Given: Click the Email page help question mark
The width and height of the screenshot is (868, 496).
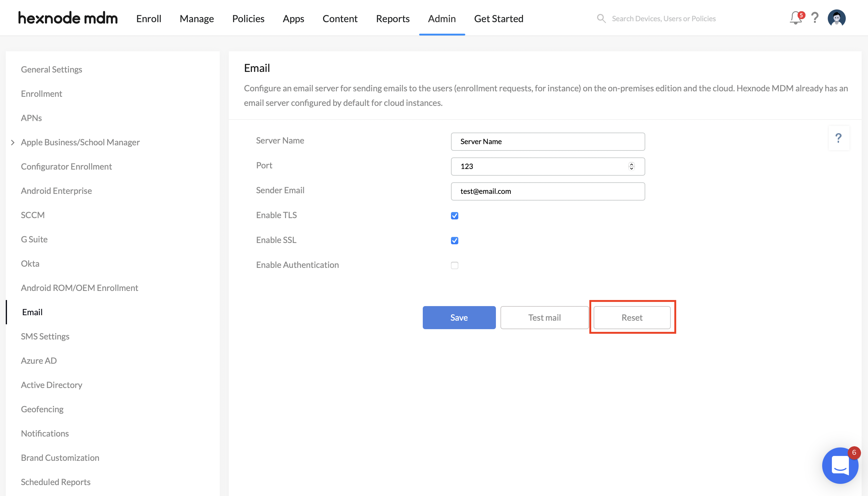Looking at the screenshot, I should (838, 138).
